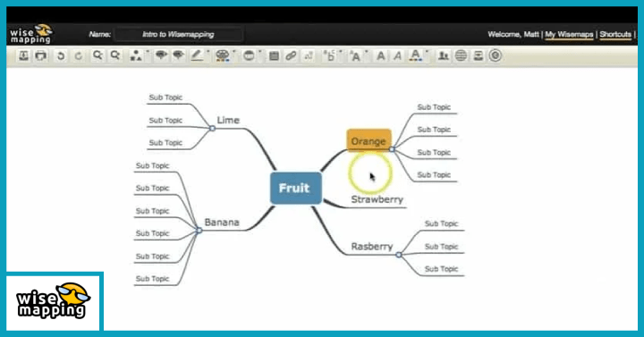Viewport: 644px width, 337px height.
Task: Click the circular icon ending the toolbar
Action: pos(496,55)
